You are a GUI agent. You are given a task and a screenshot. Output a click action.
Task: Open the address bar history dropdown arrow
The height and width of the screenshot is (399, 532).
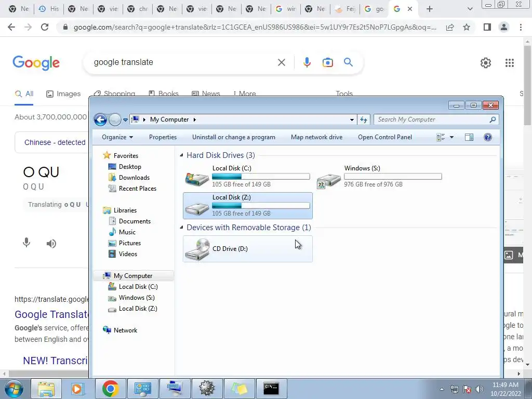pos(352,119)
